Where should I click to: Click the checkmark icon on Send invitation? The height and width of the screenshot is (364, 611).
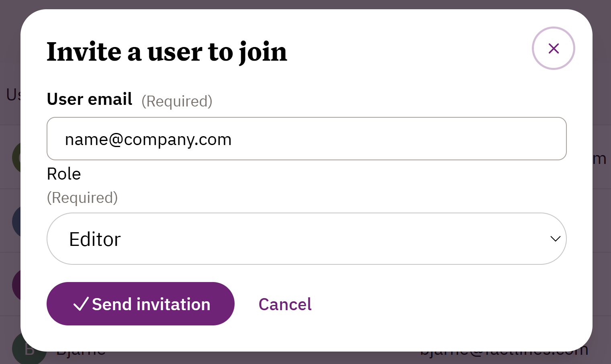click(x=81, y=304)
